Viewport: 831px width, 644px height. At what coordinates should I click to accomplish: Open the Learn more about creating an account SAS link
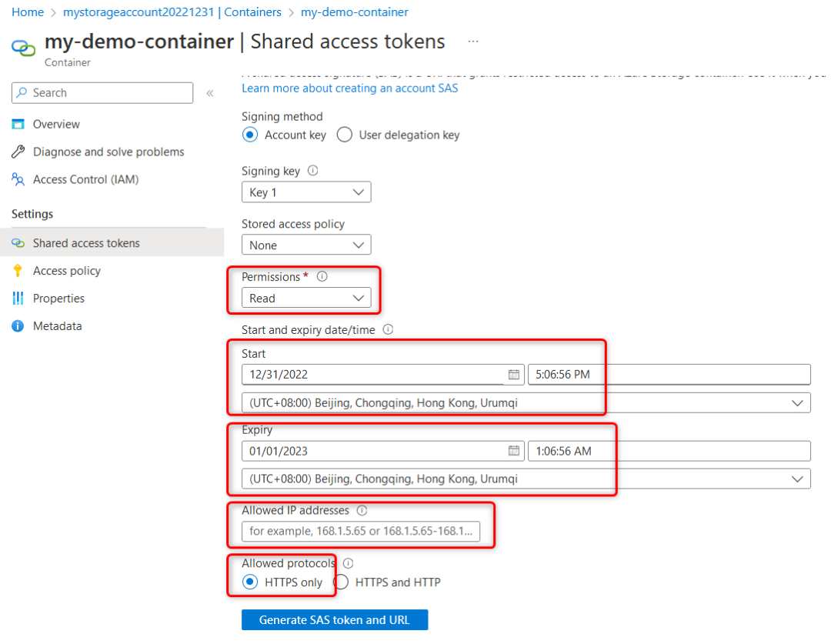[349, 88]
